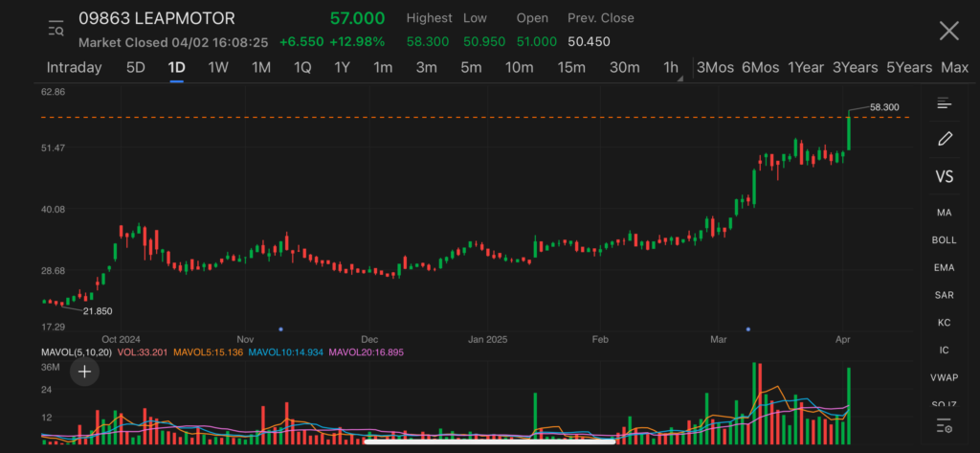Click the 21.850 low price label
This screenshot has width=980, height=453.
[x=98, y=311]
